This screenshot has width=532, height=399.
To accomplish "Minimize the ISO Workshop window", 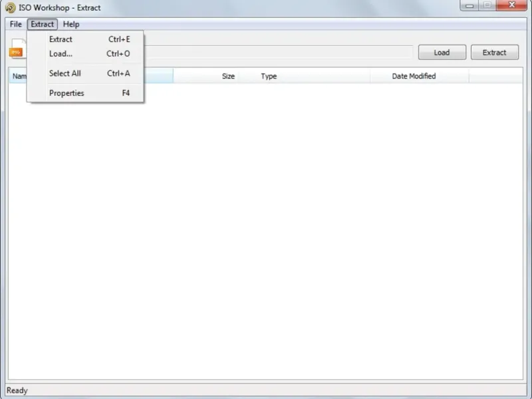I will [469, 5].
